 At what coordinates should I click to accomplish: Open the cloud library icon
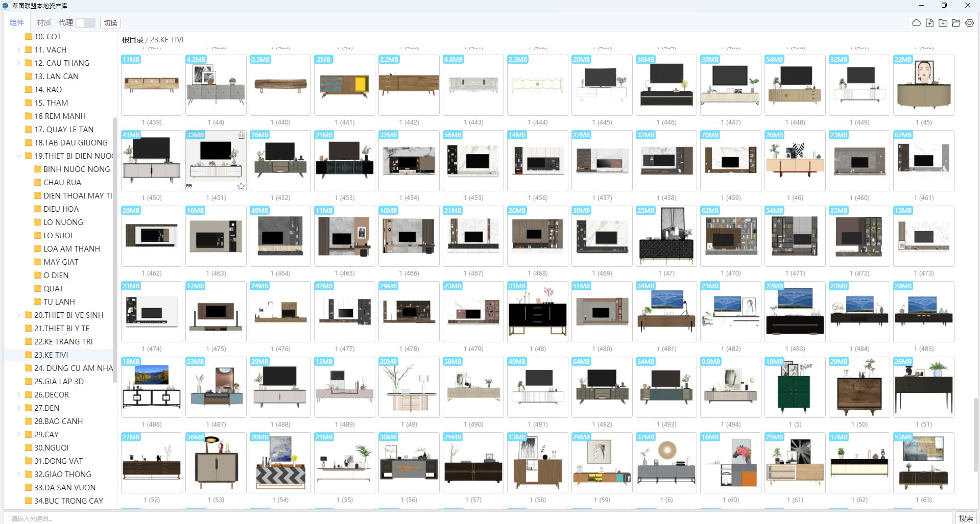(x=916, y=23)
